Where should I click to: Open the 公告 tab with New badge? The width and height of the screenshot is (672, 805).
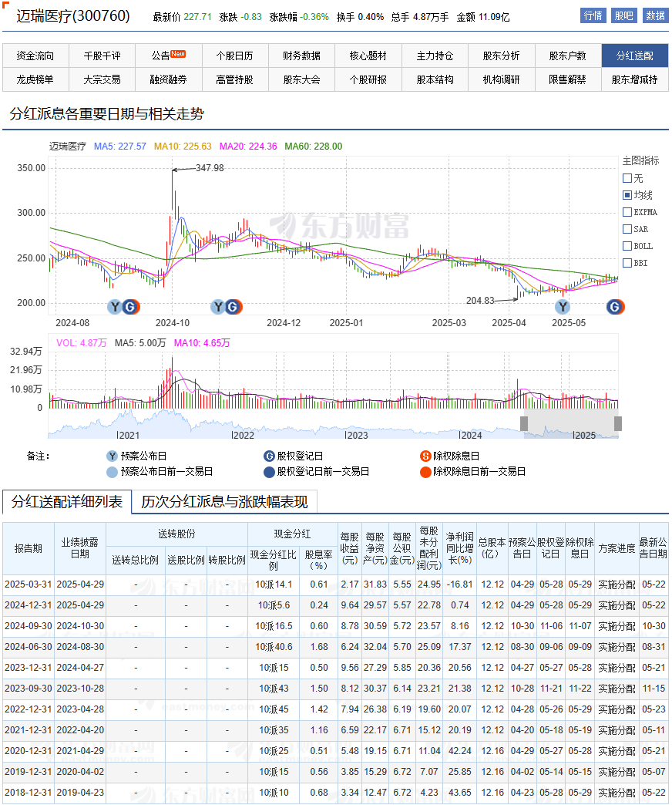pyautogui.click(x=169, y=56)
